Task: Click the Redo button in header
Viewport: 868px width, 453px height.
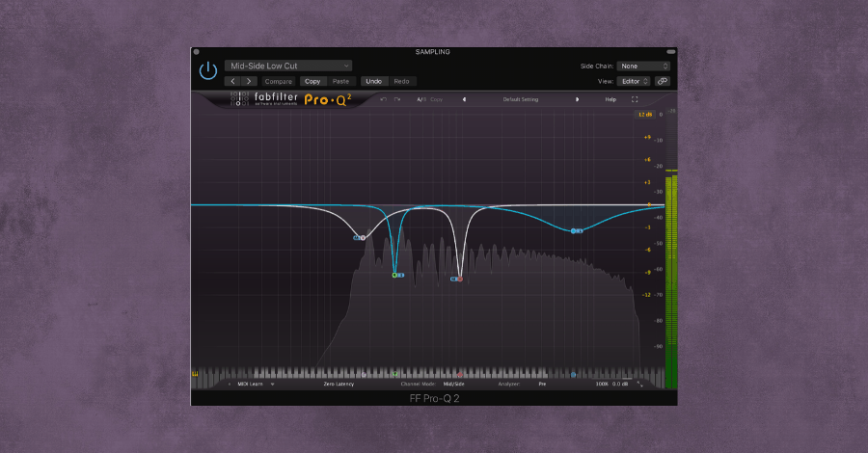Action: (x=401, y=81)
